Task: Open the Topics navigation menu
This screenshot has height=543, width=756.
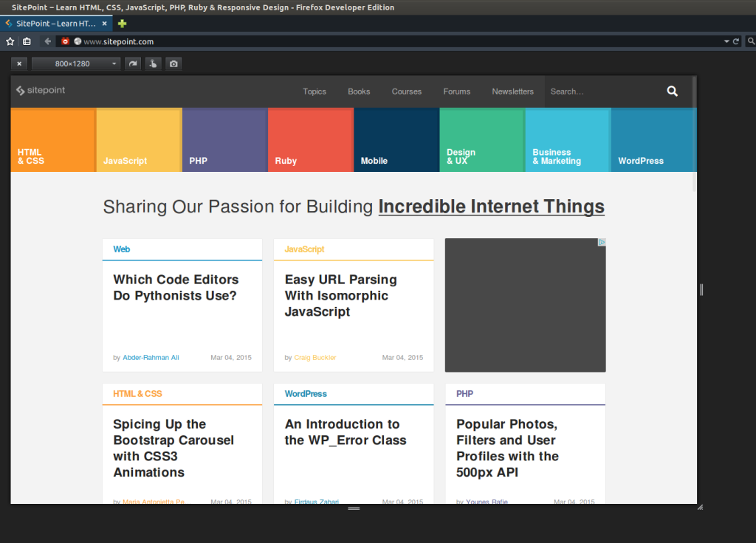Action: click(x=314, y=91)
